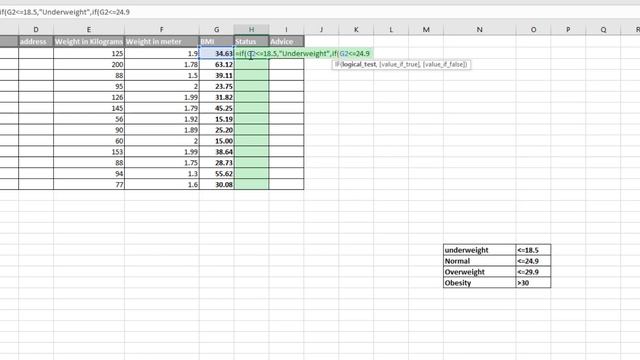Click the cell with weight 77
The width and height of the screenshot is (640, 360).
tap(89, 184)
